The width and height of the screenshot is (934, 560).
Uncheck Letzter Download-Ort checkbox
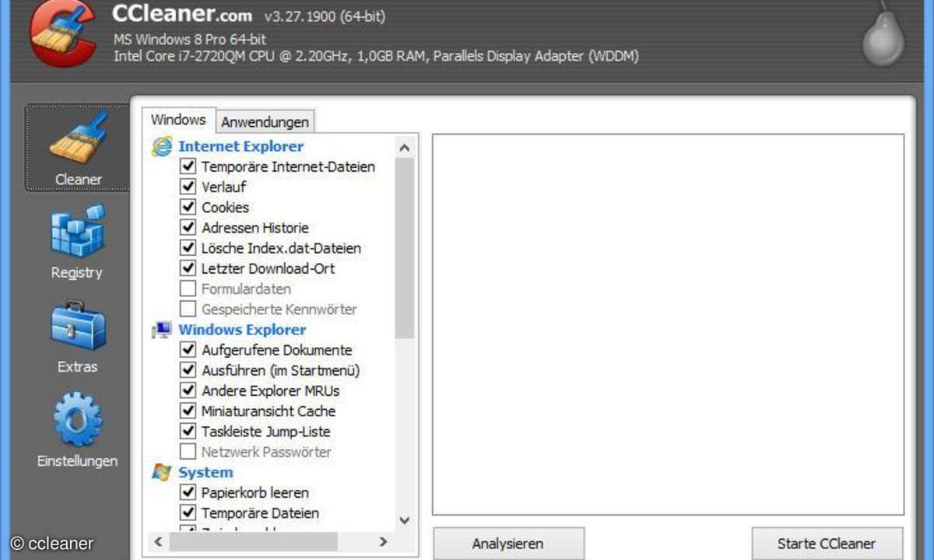pos(188,268)
